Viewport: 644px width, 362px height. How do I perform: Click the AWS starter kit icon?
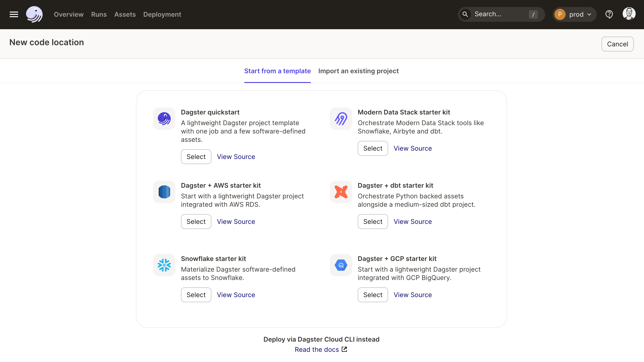tap(164, 192)
